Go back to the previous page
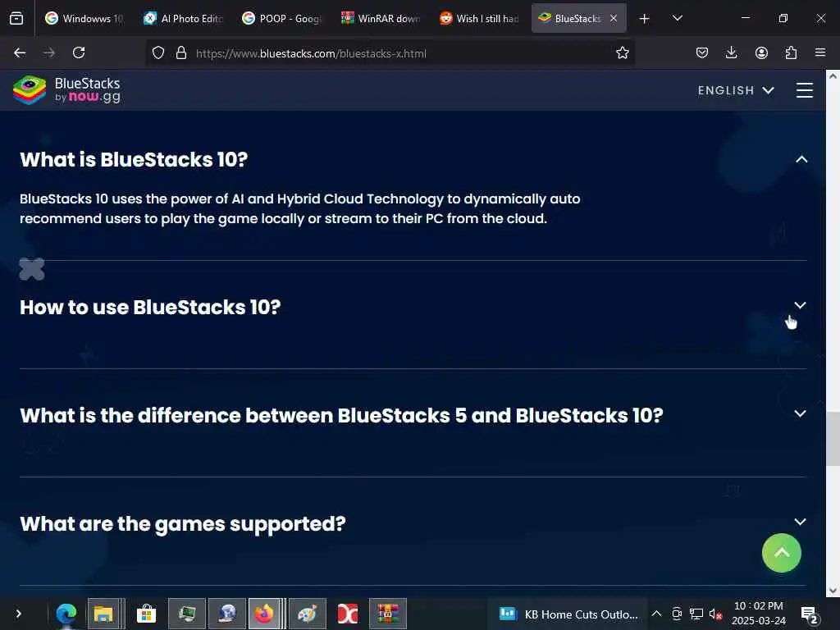840x630 pixels. coord(20,52)
